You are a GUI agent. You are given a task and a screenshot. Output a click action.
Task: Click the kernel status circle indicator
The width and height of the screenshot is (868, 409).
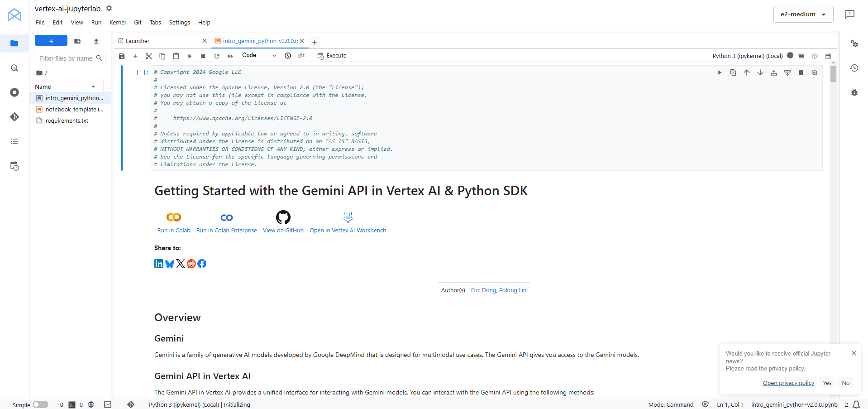[790, 55]
